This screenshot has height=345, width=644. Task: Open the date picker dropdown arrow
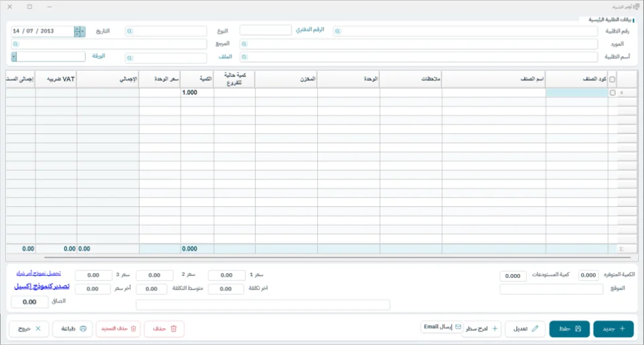point(83,31)
